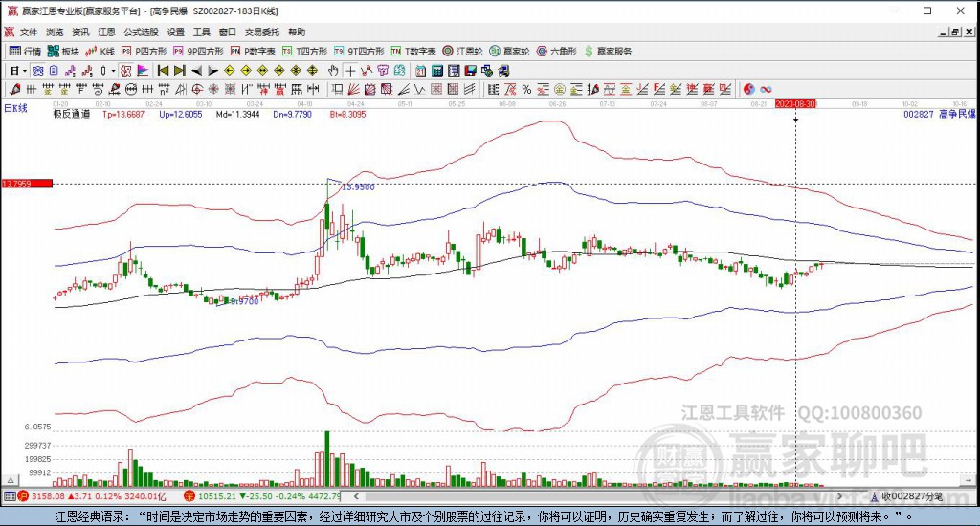Screen dimensions: 980x526
Task: Step chart right with black arrow
Action: pos(212,71)
